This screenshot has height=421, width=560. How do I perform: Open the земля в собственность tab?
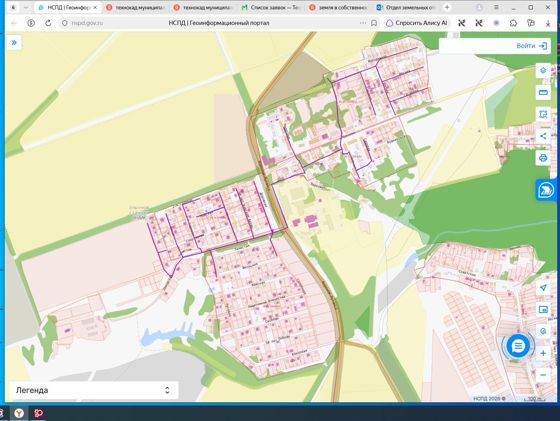point(338,7)
